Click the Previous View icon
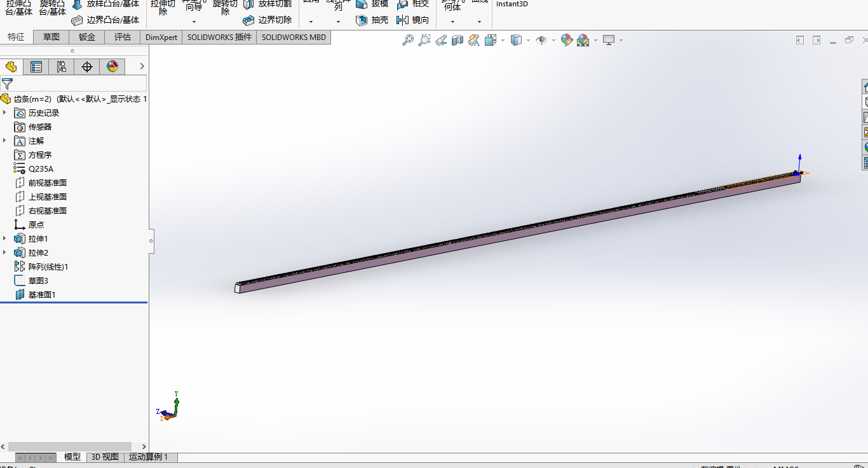The height and width of the screenshot is (468, 868). (x=441, y=40)
